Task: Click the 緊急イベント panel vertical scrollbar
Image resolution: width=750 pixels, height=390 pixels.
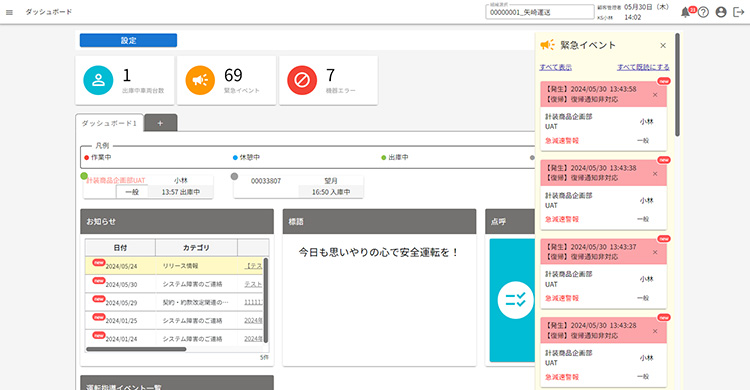Action: pyautogui.click(x=677, y=84)
